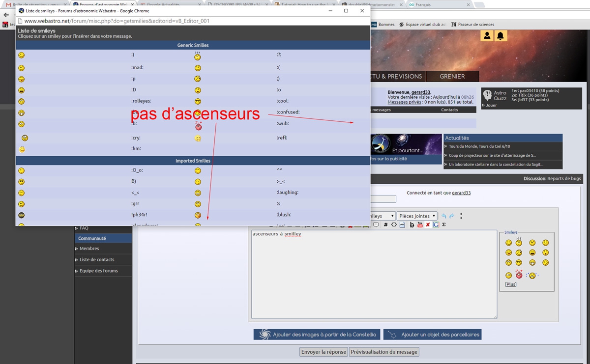Screen dimensions: 590x364
Task: Insert the :wub: heart smiley in popup
Action: tap(198, 126)
